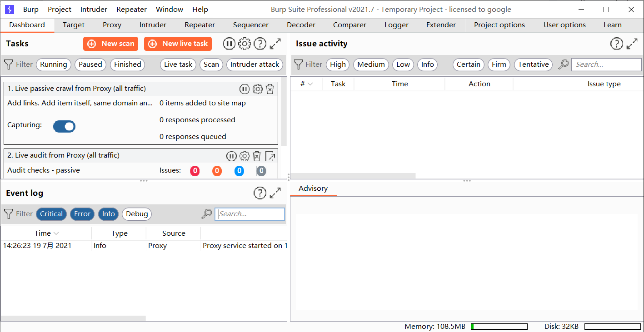Open the Project menu
This screenshot has height=332, width=644.
pos(60,9)
